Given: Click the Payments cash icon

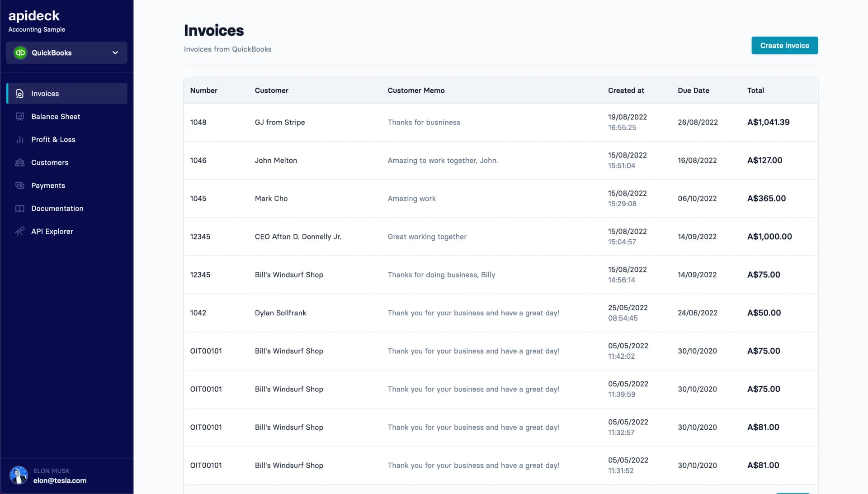Looking at the screenshot, I should [x=20, y=185].
